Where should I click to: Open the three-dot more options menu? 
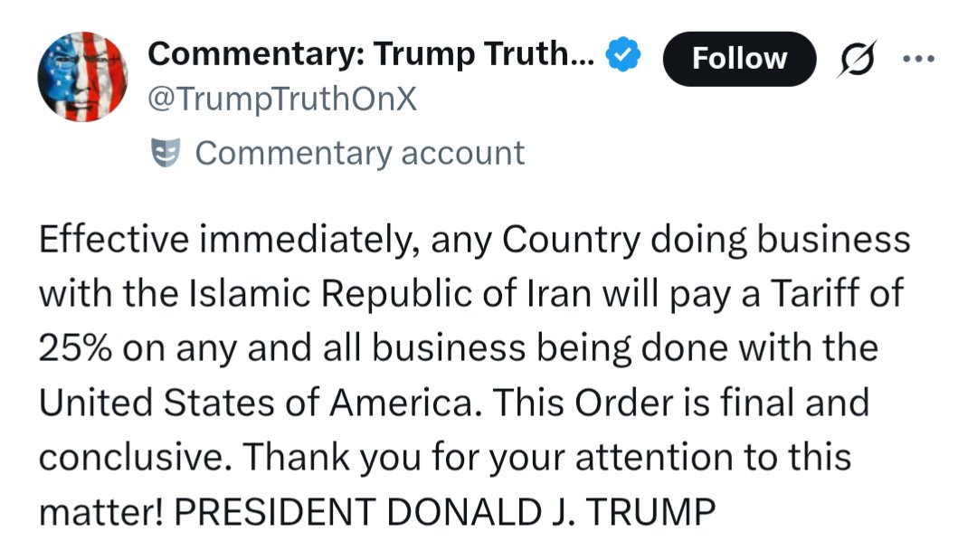click(x=917, y=58)
